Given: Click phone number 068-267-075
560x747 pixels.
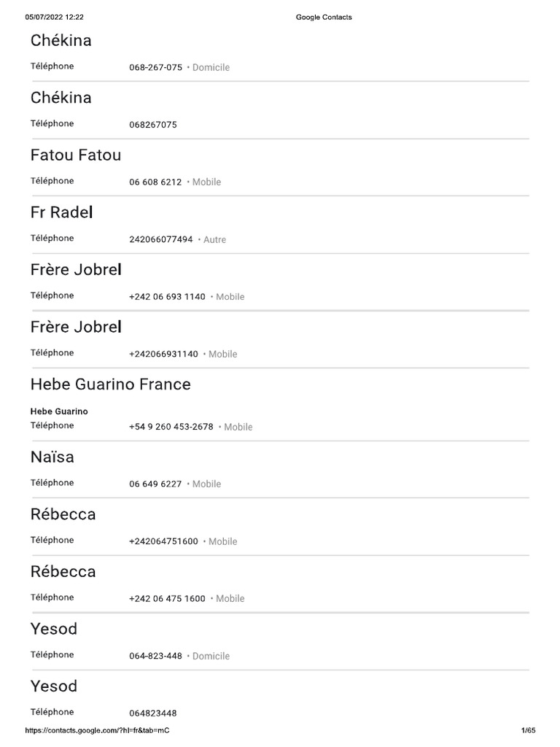Looking at the screenshot, I should click(155, 67).
